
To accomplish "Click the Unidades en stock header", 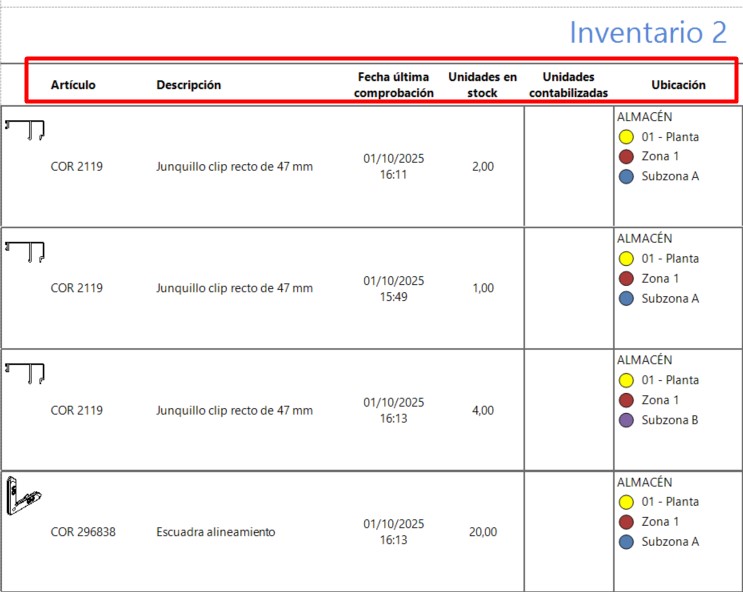I will click(482, 85).
